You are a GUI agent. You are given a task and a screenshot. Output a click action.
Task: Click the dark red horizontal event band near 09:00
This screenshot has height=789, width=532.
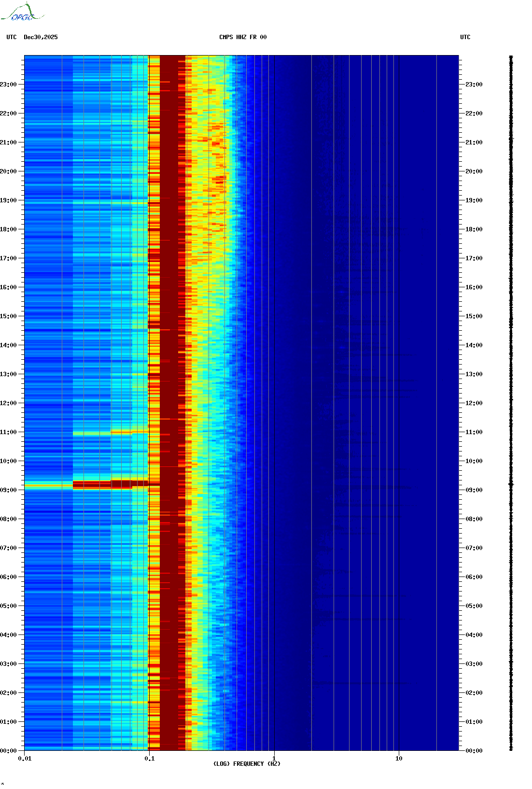(110, 484)
